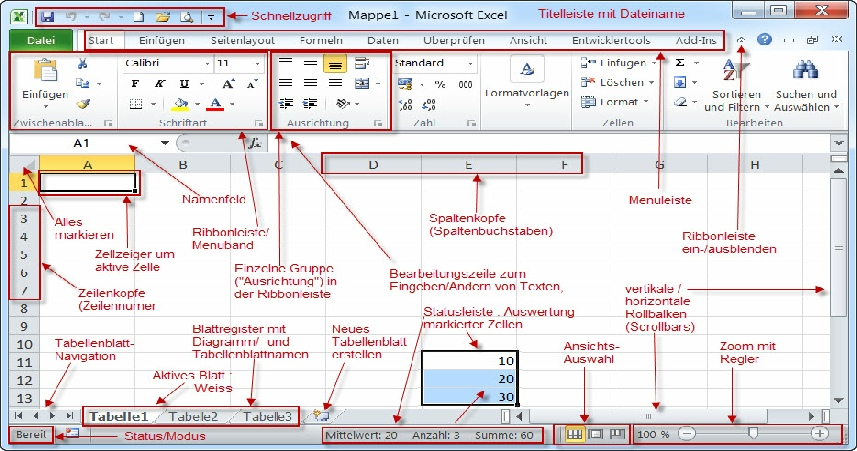Open the Calibri font name dropdown
The image size is (857, 451).
[x=166, y=63]
